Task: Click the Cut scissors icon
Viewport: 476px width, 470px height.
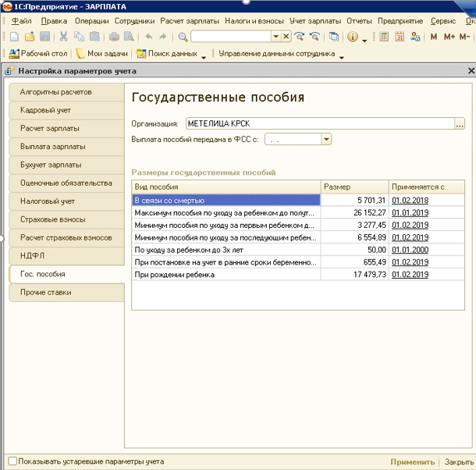Action: coord(63,37)
